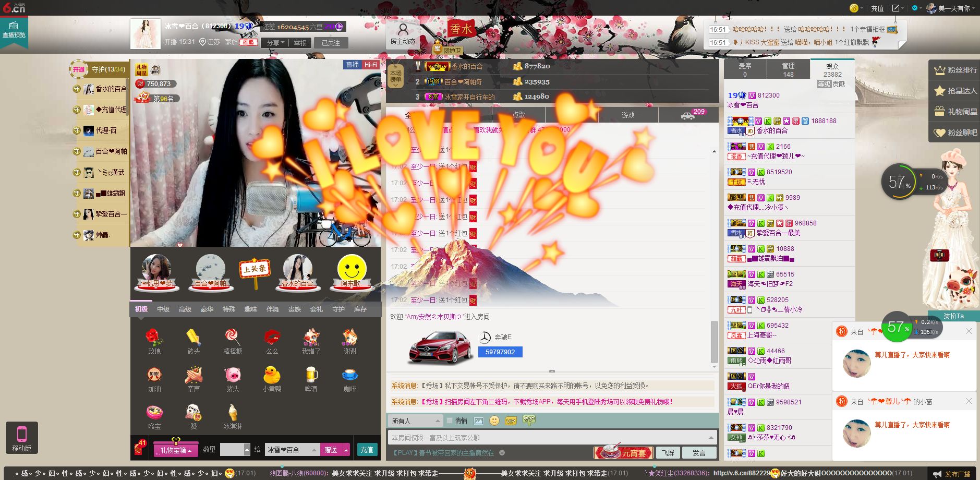Open gift recipient 冰雪❤百合 dropdown
Screen dimensions: 980x480
(x=292, y=450)
